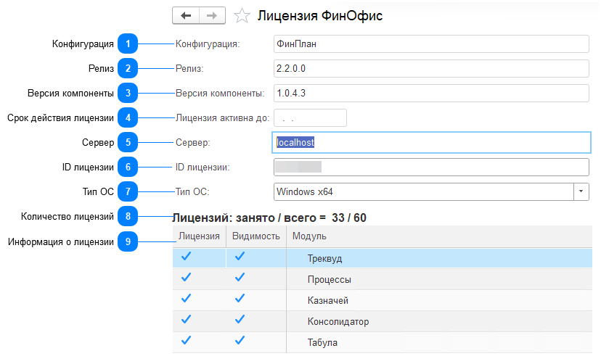Click the Лицензий: занято / всего = 33 / 60 text
The image size is (601, 364).
(x=269, y=218)
